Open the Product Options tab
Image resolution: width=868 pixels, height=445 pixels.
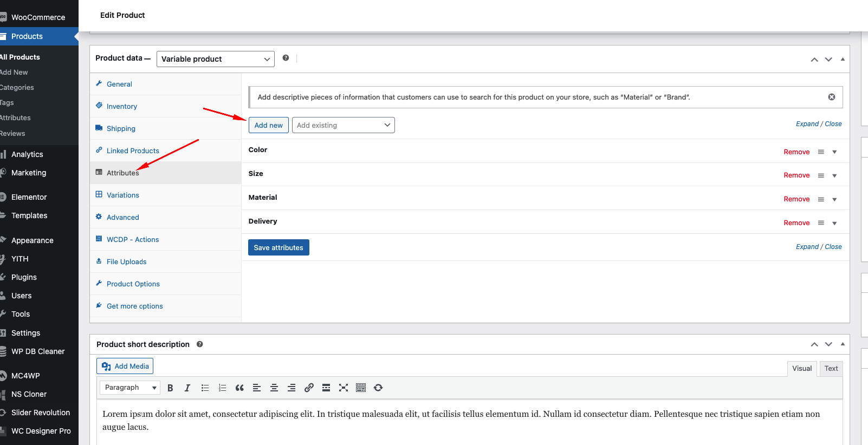coord(165,284)
